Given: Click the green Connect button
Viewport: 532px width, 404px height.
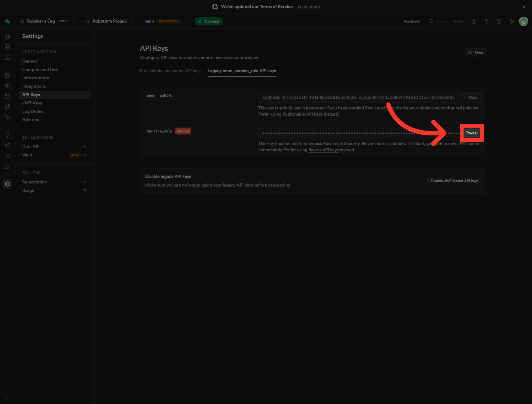Looking at the screenshot, I should 208,21.
